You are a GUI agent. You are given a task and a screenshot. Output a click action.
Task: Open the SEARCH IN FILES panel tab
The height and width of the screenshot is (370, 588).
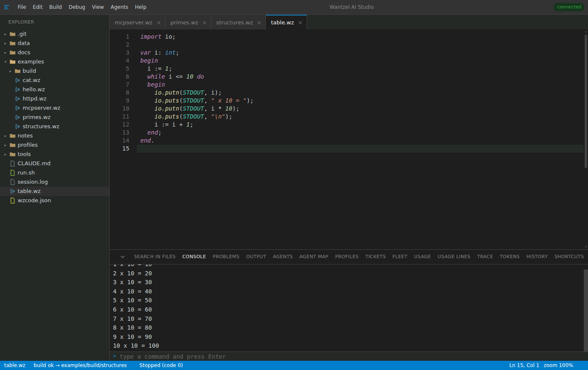pos(155,256)
